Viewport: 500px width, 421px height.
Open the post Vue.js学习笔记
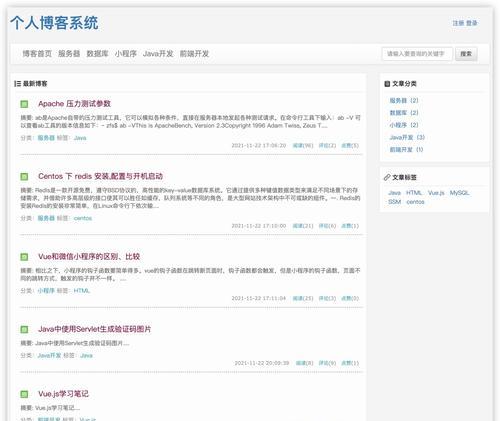tap(63, 394)
